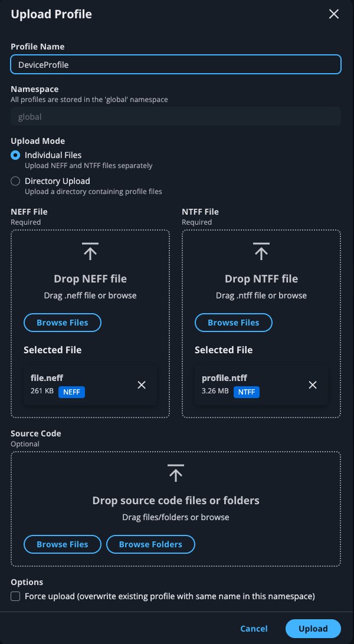The width and height of the screenshot is (354, 644).
Task: Click Browse Files for the NEFF file
Action: coord(62,323)
